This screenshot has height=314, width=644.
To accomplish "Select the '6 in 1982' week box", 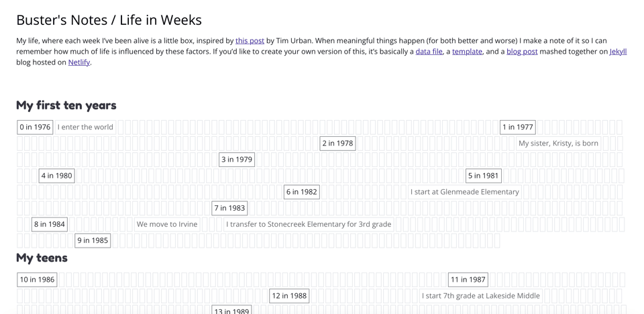I will click(x=301, y=192).
